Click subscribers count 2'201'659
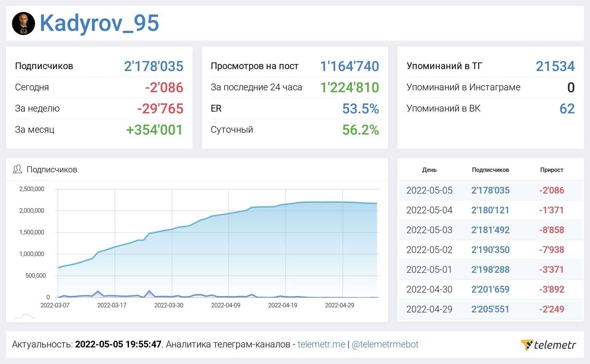Screen dimensions: 590x364 pyautogui.click(x=490, y=289)
